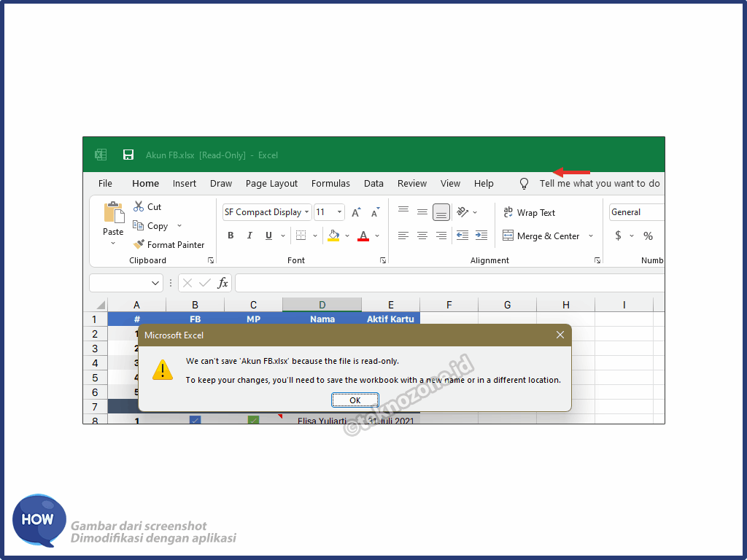
Task: Toggle bold formatting
Action: coord(231,236)
